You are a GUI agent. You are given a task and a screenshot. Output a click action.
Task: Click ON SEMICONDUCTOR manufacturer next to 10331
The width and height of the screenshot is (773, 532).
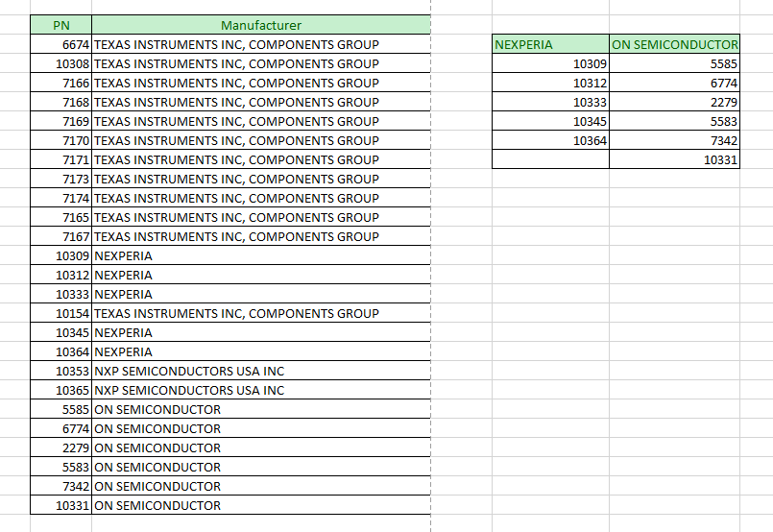(261, 506)
